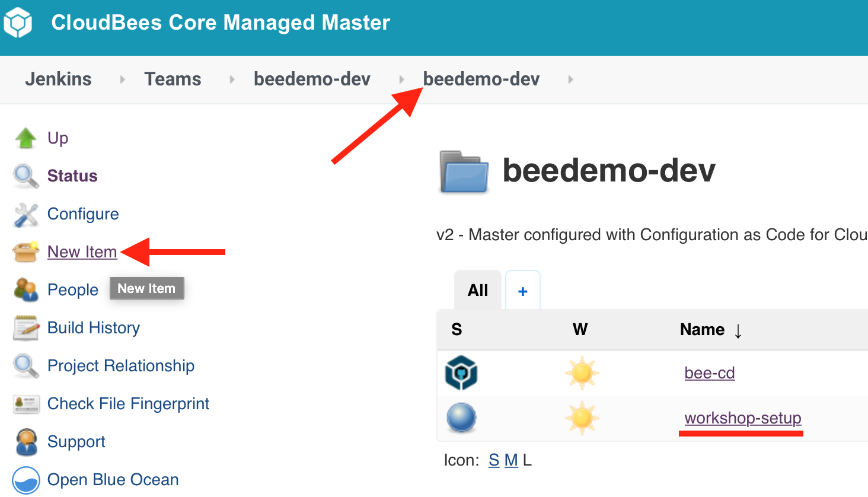Click the green Up arrow icon
The width and height of the screenshot is (868, 497).
(25, 138)
